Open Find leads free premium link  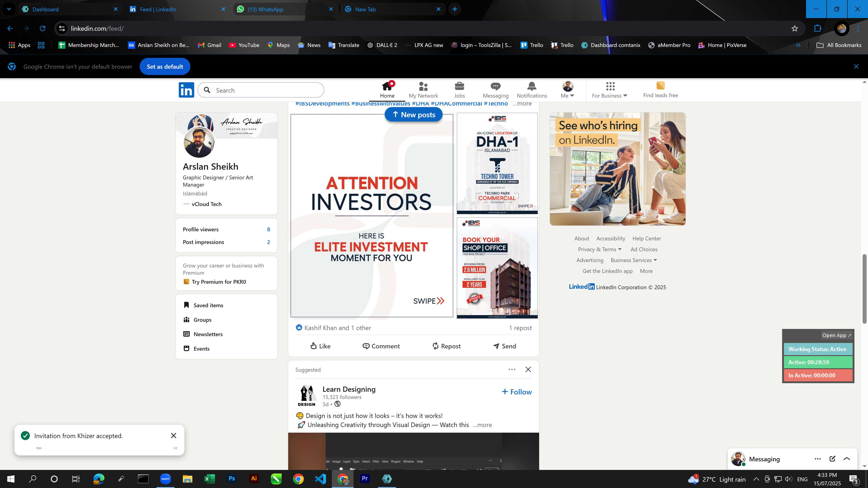660,90
